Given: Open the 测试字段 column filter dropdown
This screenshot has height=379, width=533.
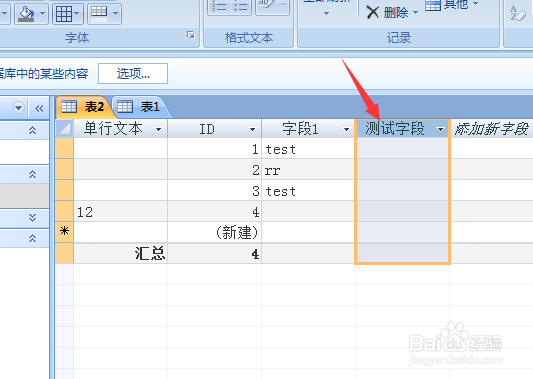Looking at the screenshot, I should pyautogui.click(x=441, y=129).
